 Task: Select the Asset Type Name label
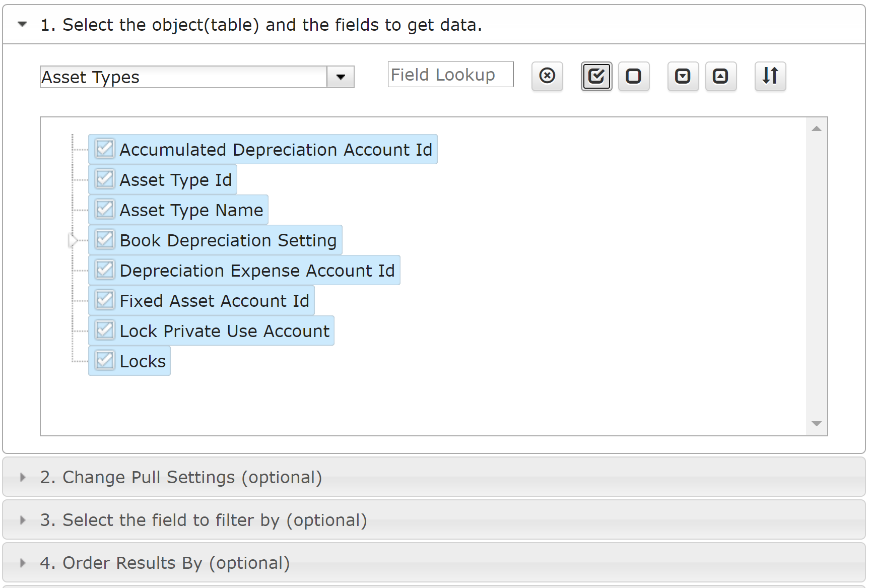point(191,210)
